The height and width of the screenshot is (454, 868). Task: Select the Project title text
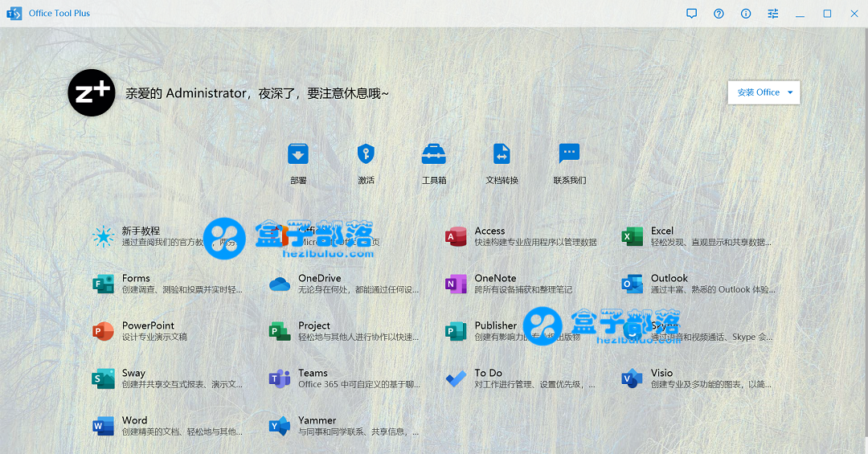click(314, 325)
